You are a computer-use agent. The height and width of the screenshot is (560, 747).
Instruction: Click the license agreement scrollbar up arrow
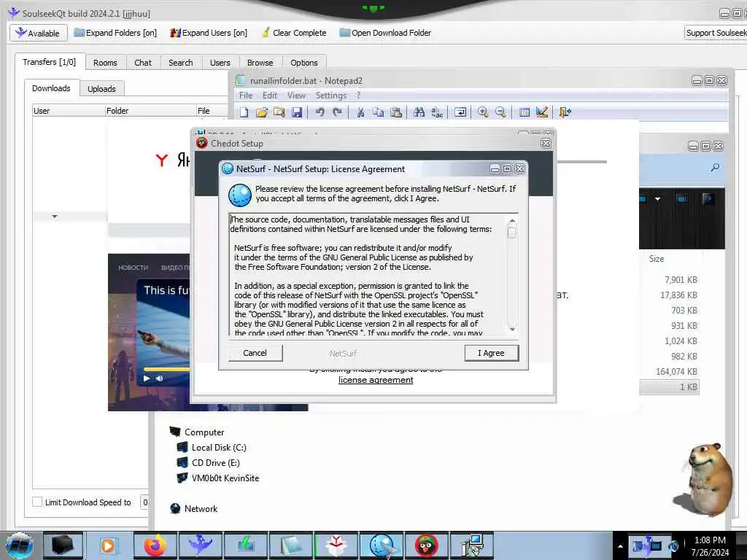(x=512, y=220)
